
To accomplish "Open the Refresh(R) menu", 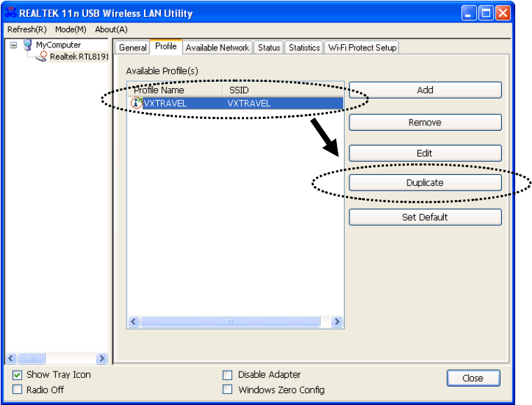I will point(27,29).
